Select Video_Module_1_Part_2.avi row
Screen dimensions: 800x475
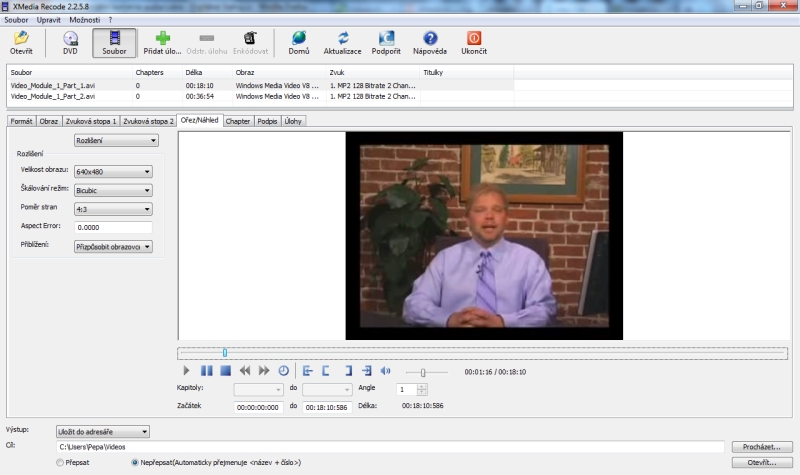click(260, 96)
